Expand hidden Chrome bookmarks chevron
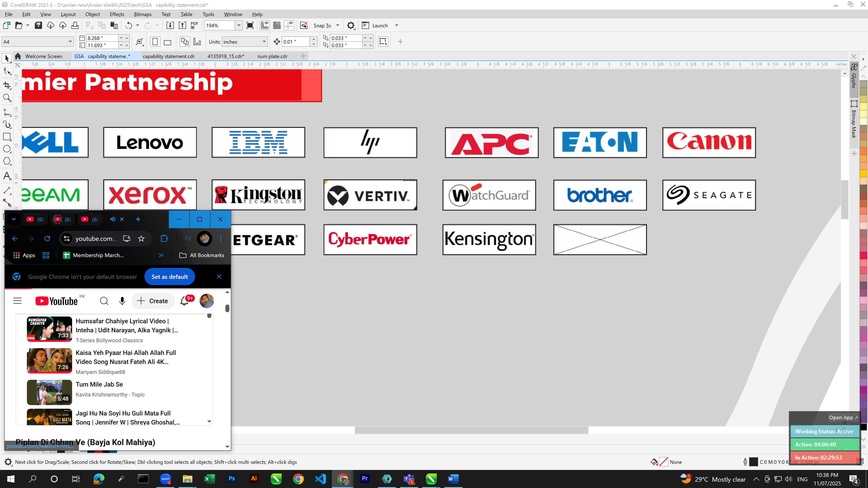 tap(161, 255)
